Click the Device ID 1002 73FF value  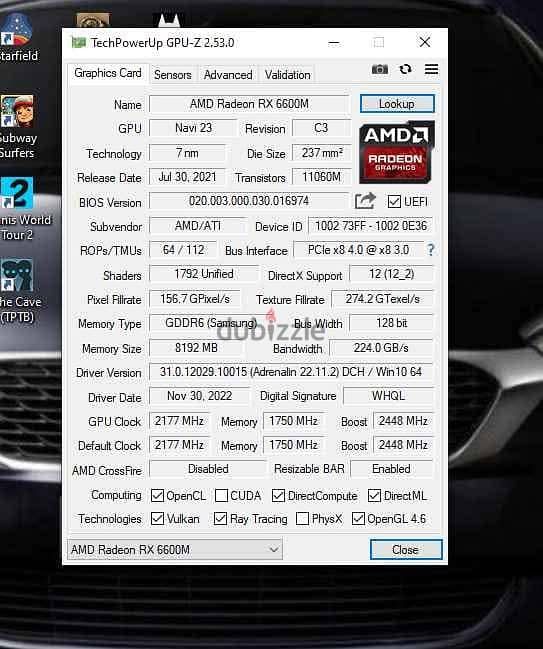370,226
